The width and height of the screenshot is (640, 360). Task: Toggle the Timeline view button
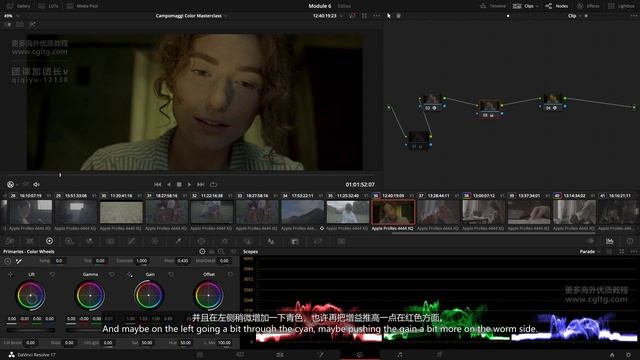[493, 6]
